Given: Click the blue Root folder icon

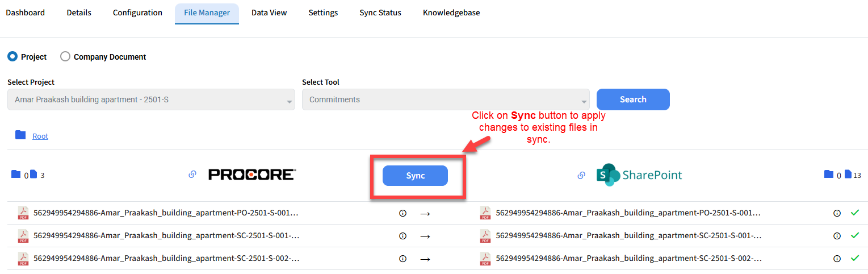Looking at the screenshot, I should [x=21, y=135].
